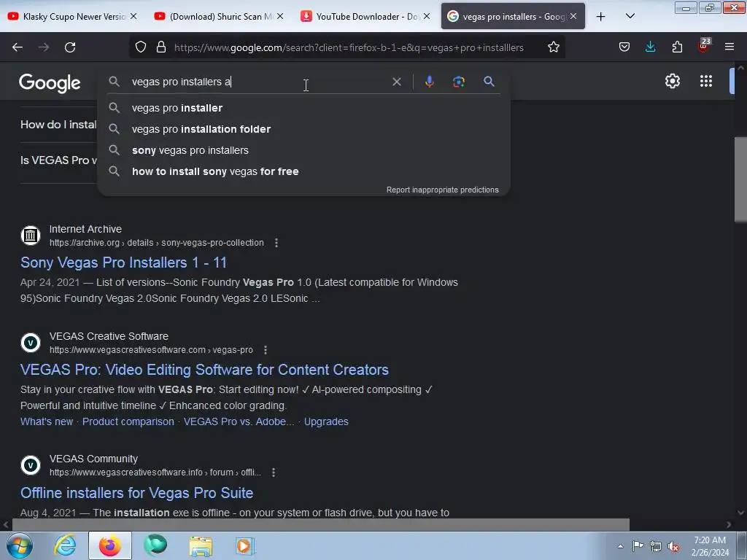Focus the Firefox address bar URL
Screen dimensions: 747x560
pyautogui.click(x=349, y=47)
